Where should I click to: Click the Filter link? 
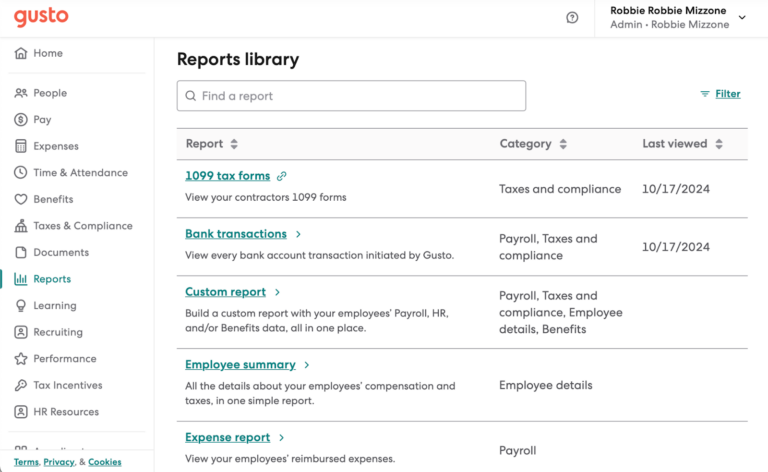point(728,94)
